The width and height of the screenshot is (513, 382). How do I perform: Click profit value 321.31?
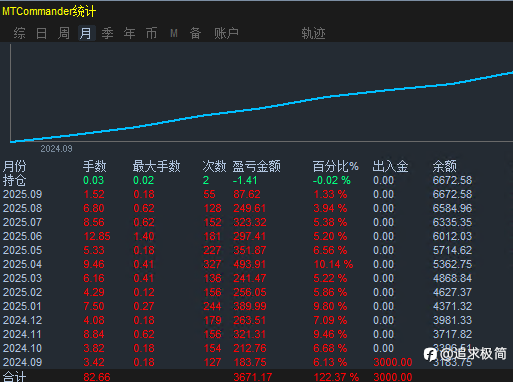pyautogui.click(x=250, y=334)
